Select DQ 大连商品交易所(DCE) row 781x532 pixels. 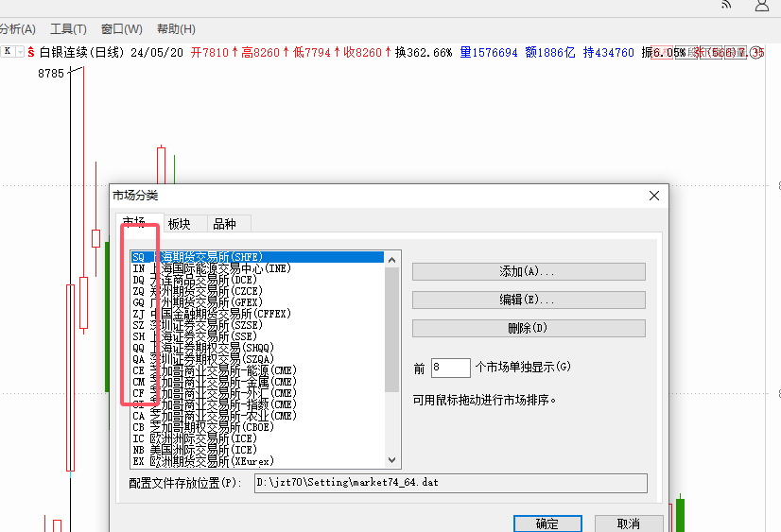(257, 281)
